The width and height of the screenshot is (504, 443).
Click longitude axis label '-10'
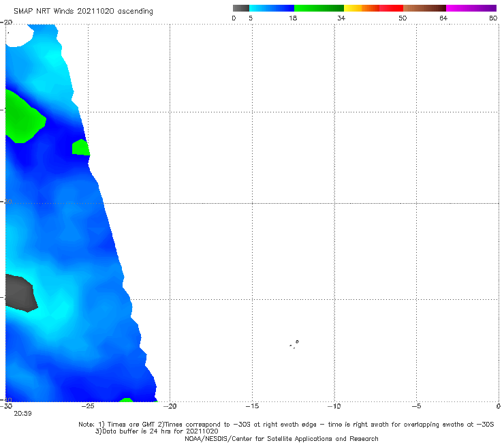pos(334,406)
